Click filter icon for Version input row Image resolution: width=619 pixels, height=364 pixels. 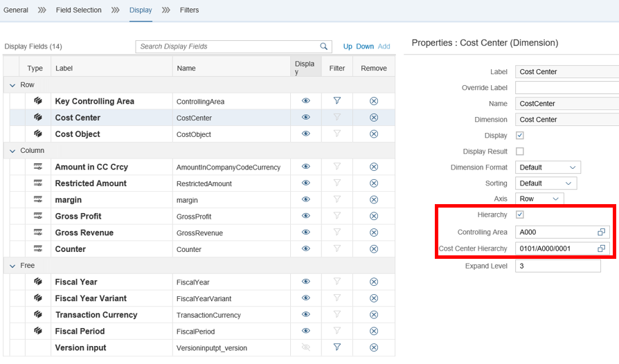coord(337,347)
